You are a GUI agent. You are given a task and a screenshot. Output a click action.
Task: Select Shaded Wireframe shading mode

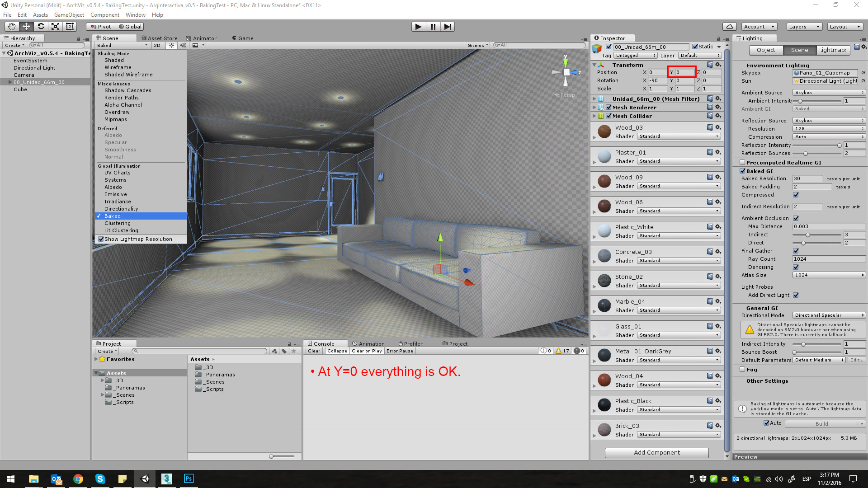pyautogui.click(x=128, y=75)
